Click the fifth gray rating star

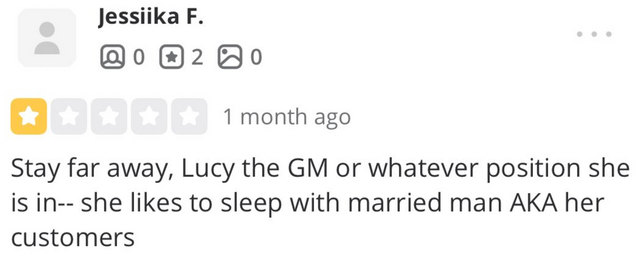point(189,117)
